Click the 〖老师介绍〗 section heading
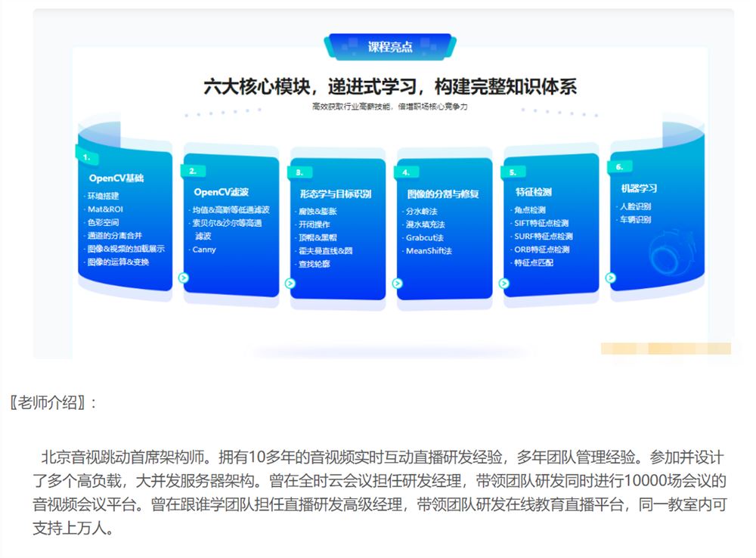 coord(52,401)
